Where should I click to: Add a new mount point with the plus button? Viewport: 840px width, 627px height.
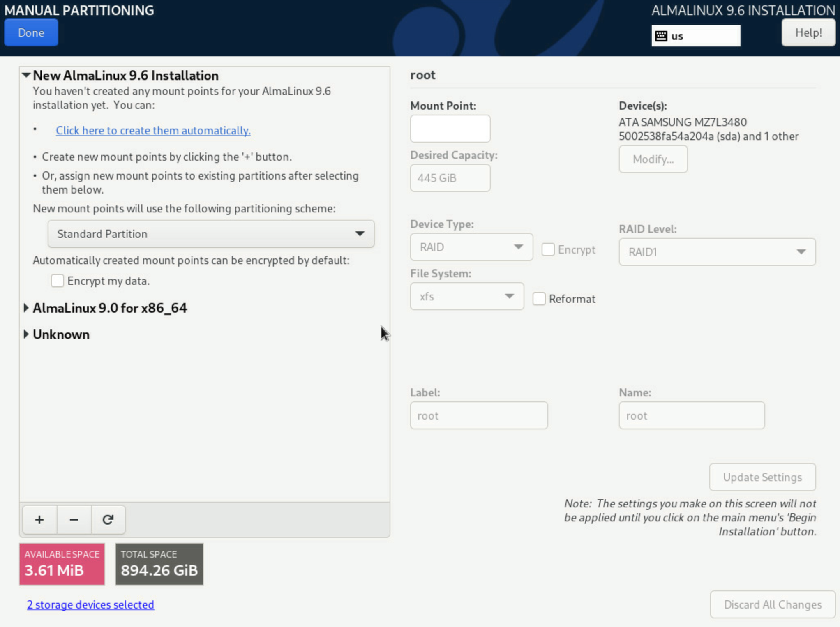[39, 520]
